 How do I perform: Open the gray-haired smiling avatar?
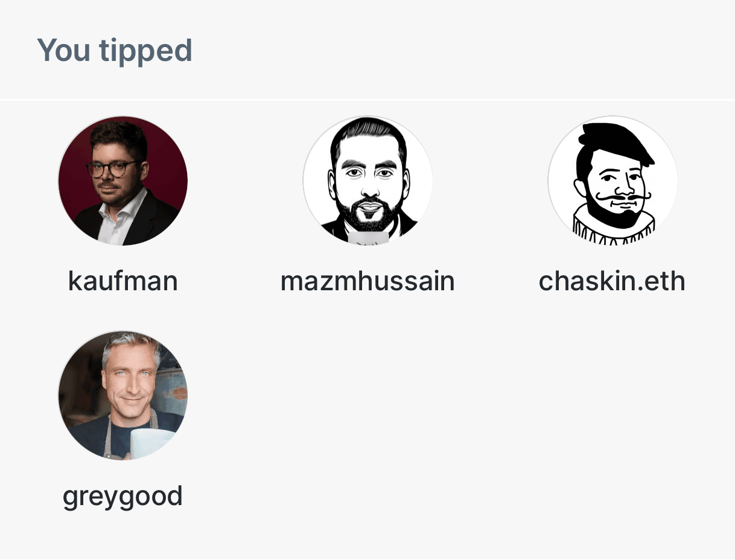pyautogui.click(x=123, y=396)
